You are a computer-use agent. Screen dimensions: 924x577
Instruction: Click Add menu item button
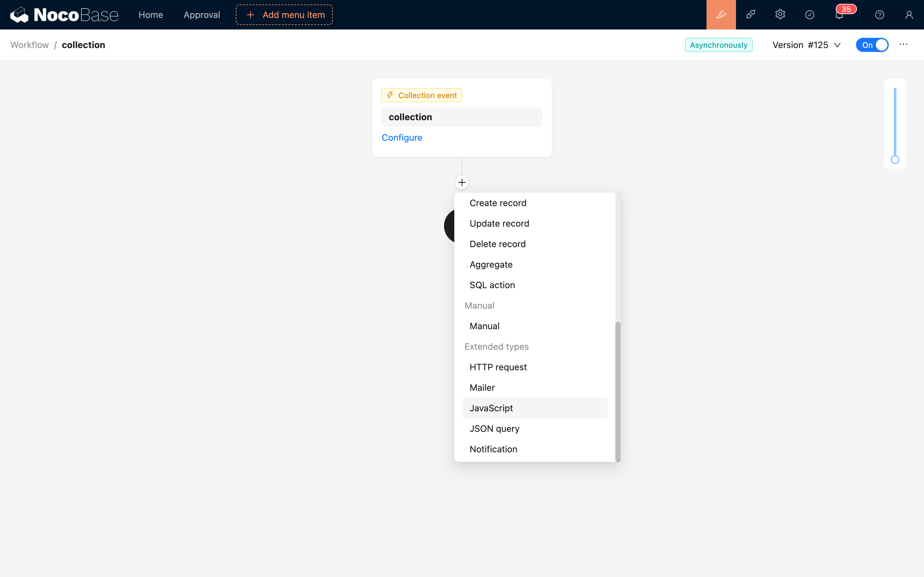point(284,15)
